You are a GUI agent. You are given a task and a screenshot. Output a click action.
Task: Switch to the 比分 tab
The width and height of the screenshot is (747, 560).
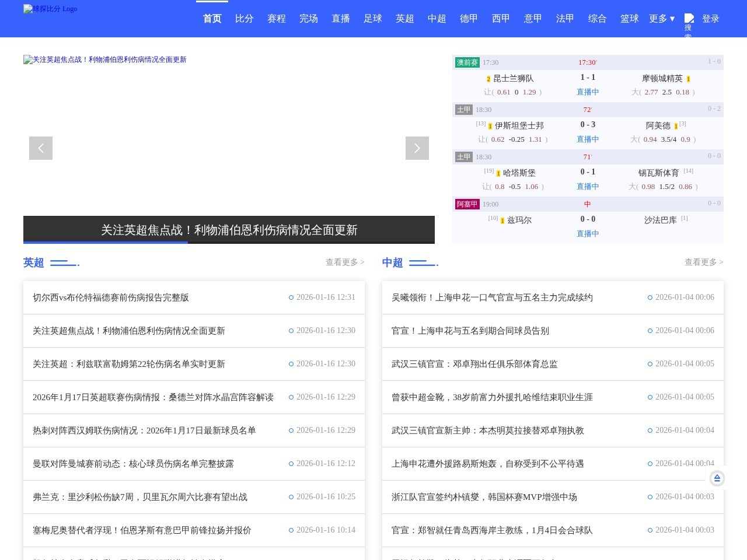(244, 19)
